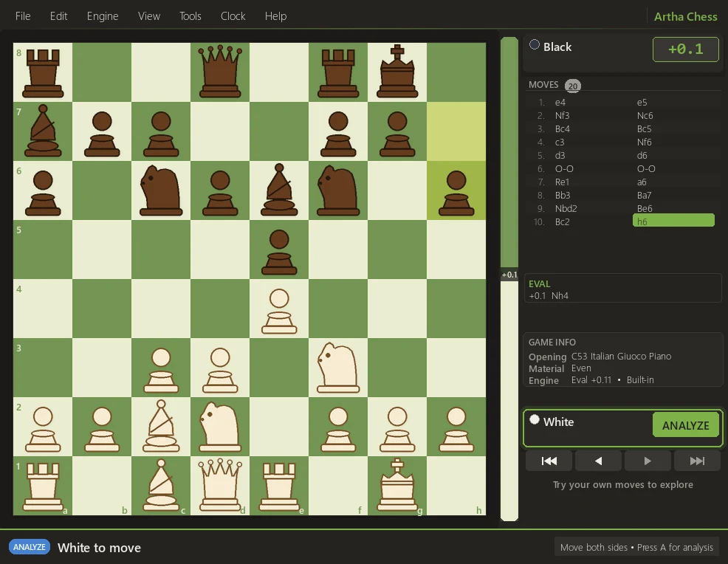The height and width of the screenshot is (564, 728).
Task: Select the white king on g1
Action: coord(397,485)
